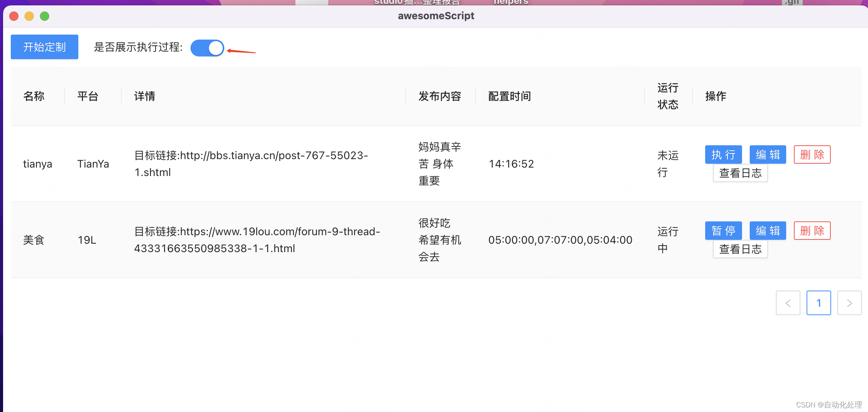The image size is (868, 412).
Task: Click 很好吃 希望有机会去 content cell
Action: coord(440,240)
